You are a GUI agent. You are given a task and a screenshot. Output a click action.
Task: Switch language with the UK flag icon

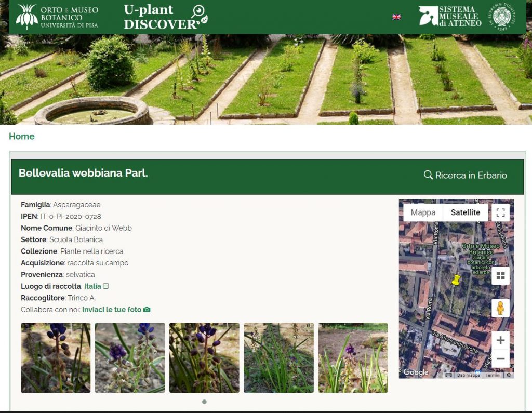tap(396, 17)
